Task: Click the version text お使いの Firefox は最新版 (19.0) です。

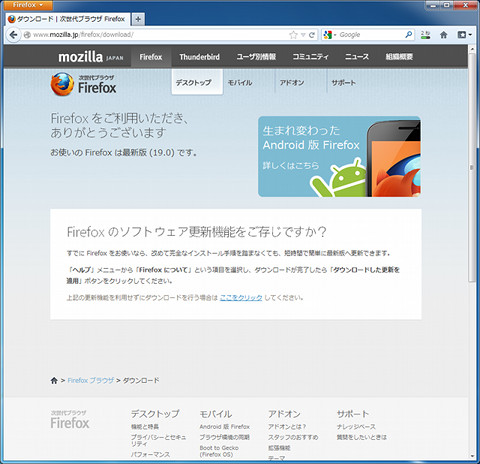Action: (124, 153)
